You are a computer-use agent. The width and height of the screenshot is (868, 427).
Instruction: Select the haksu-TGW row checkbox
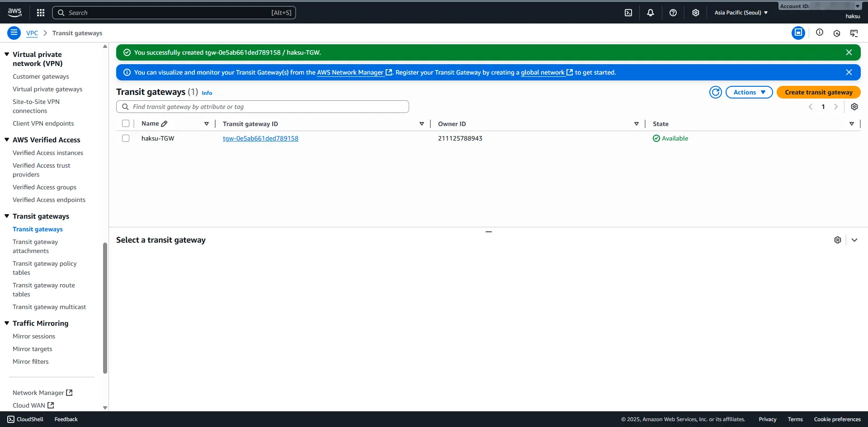[x=126, y=138]
